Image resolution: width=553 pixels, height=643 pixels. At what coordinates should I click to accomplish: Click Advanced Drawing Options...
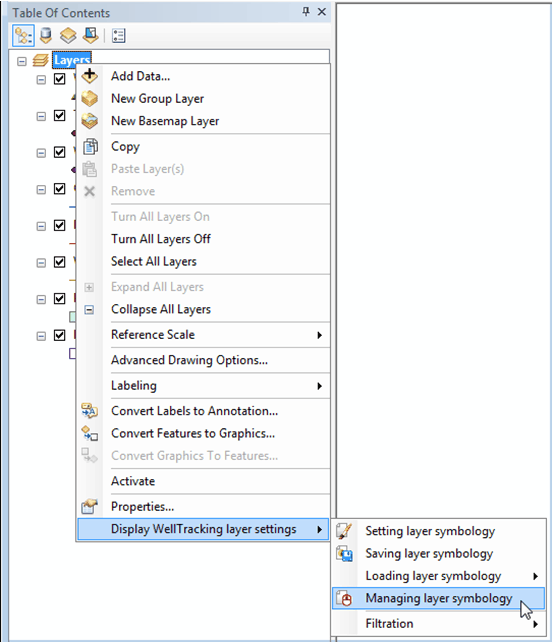(x=189, y=360)
